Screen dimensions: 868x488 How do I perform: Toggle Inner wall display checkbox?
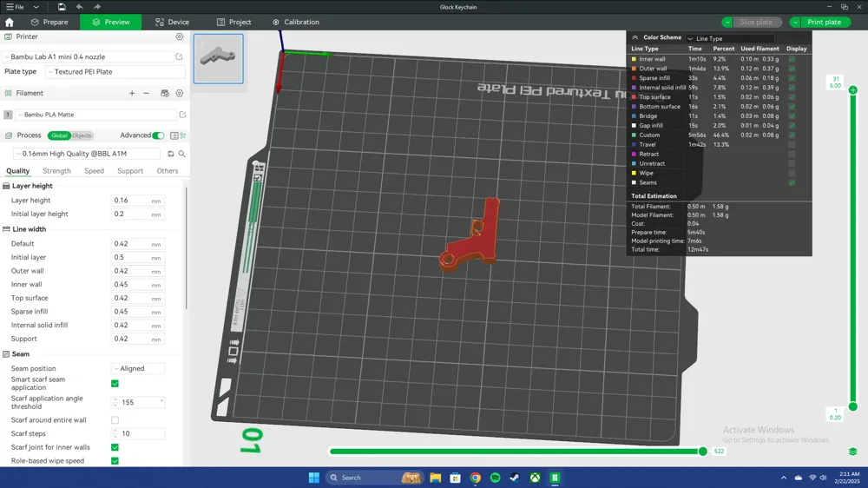[x=792, y=59]
